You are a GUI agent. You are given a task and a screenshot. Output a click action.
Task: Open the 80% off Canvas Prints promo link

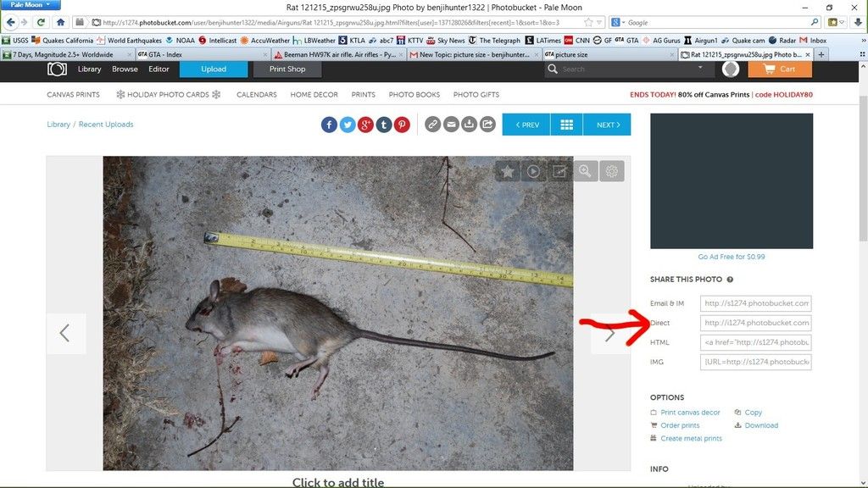pos(721,95)
